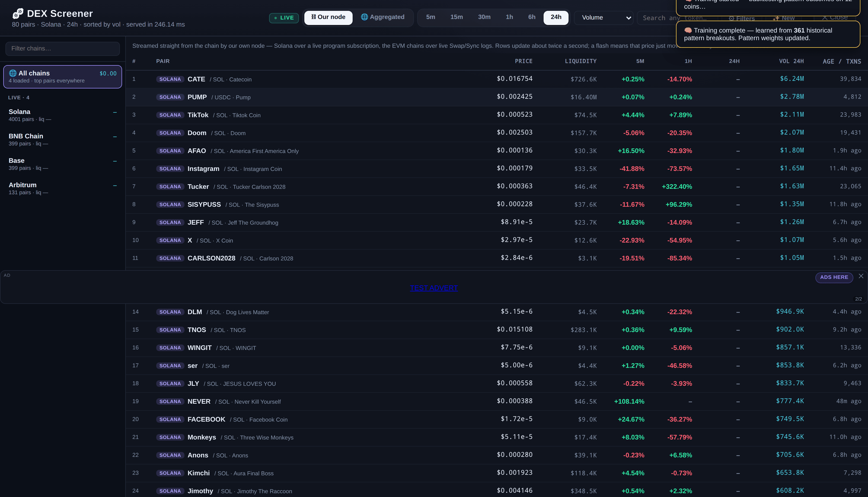Click the SOLANA badge on the Tucker row
868x497 pixels.
tap(170, 186)
